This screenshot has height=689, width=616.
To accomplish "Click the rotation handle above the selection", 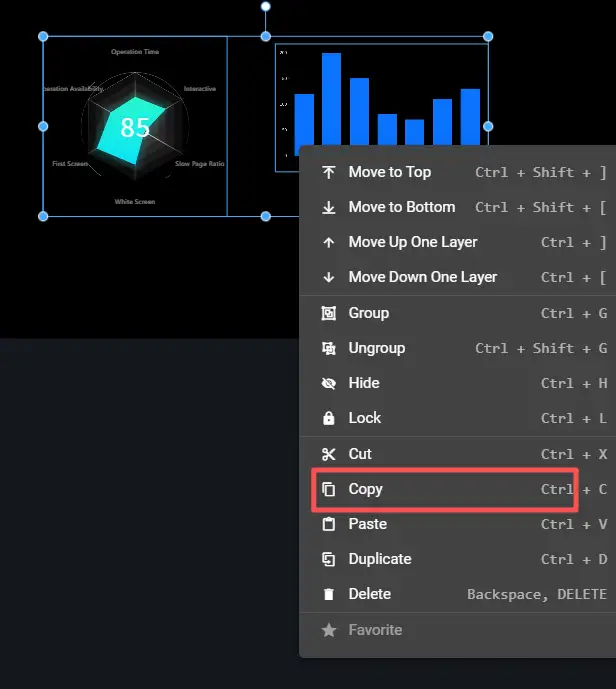I will (x=266, y=7).
